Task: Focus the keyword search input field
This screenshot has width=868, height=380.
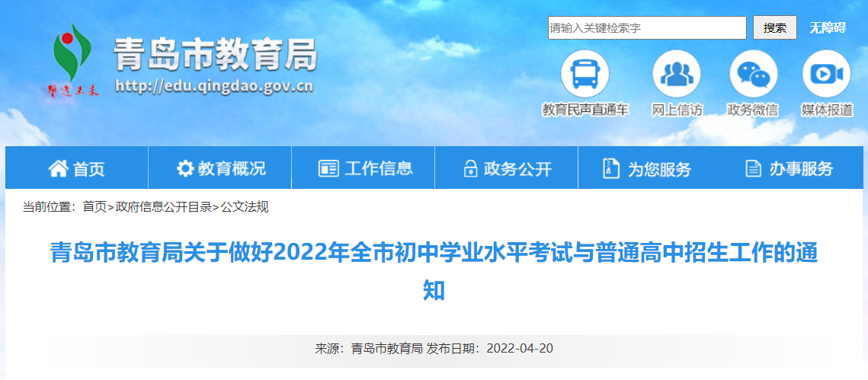Action: 647,27
